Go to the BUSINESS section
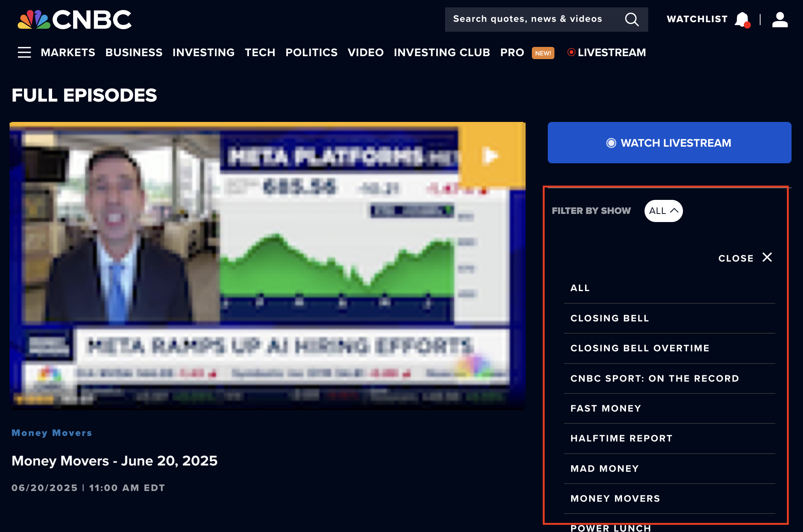 [x=134, y=52]
